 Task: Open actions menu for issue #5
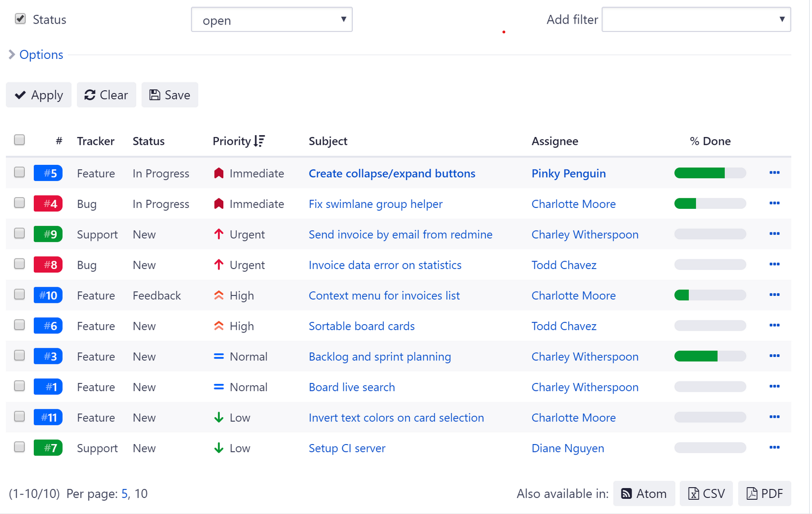(x=774, y=173)
